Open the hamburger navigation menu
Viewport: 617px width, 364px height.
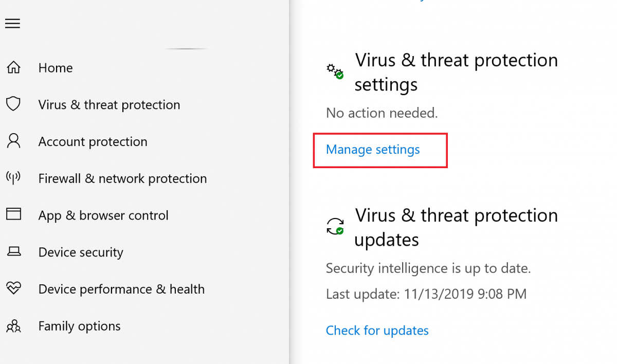pos(12,24)
